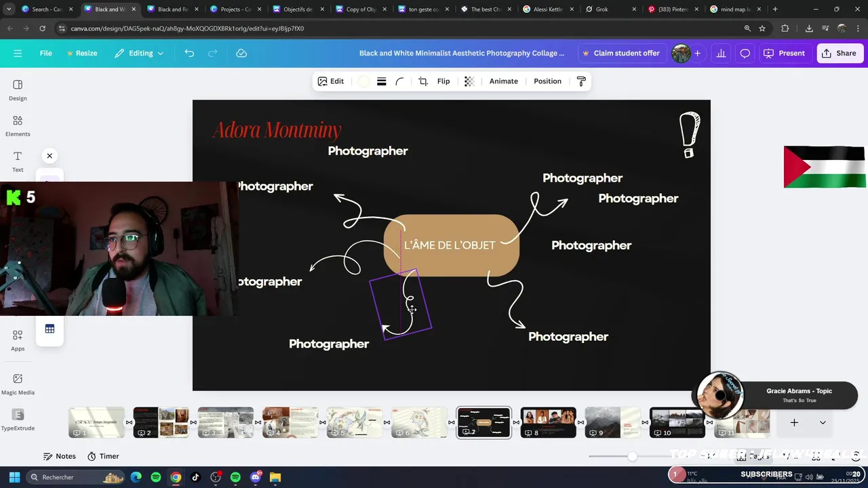Open the user avatar in Canva header
868x488 pixels.
click(x=681, y=53)
